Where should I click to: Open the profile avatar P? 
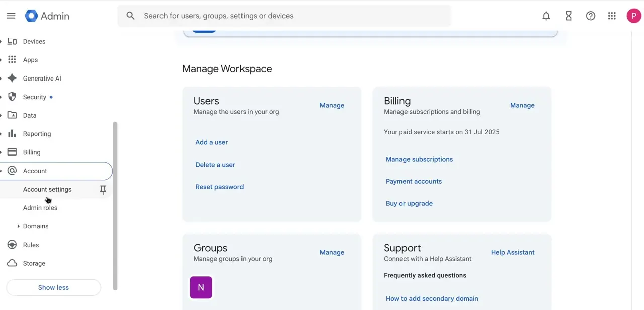point(634,16)
